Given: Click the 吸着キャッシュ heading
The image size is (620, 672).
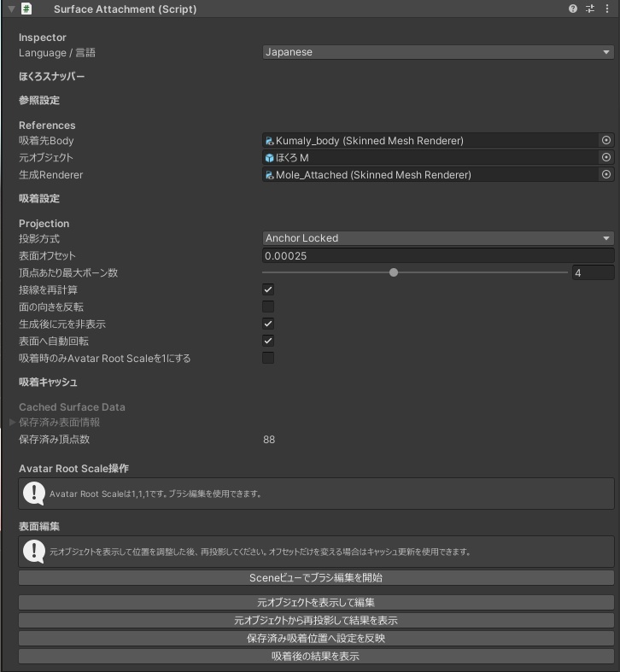Looking at the screenshot, I should (48, 383).
